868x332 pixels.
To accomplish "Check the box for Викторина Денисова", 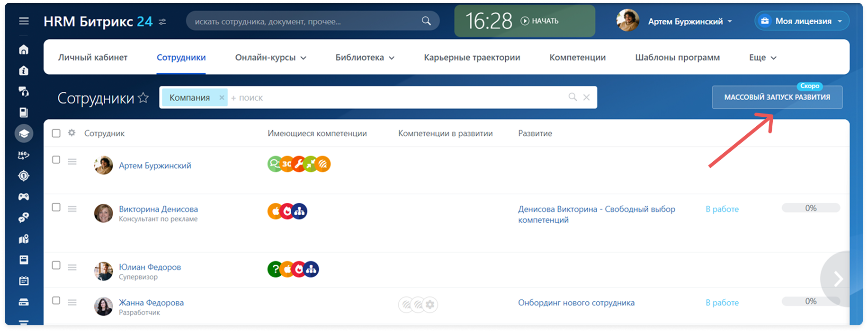I will (56, 207).
